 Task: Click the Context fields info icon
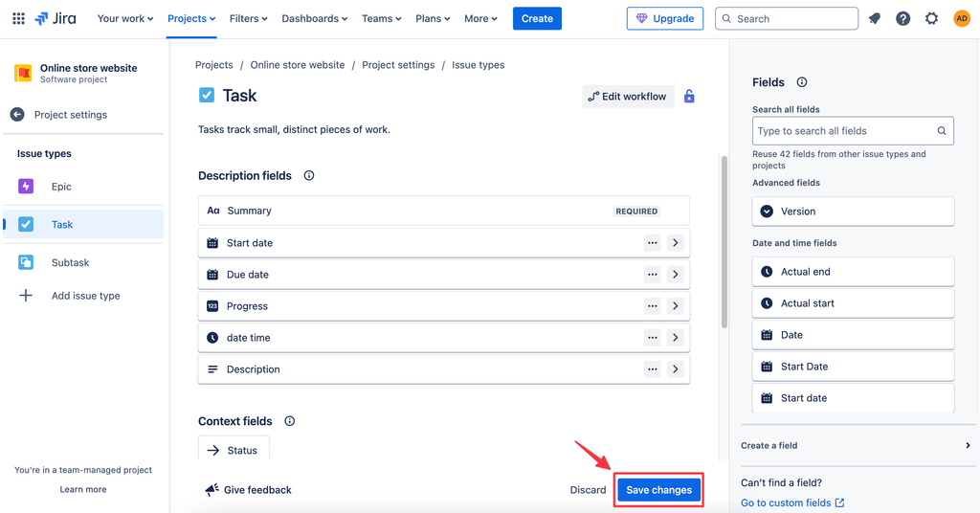pos(290,421)
